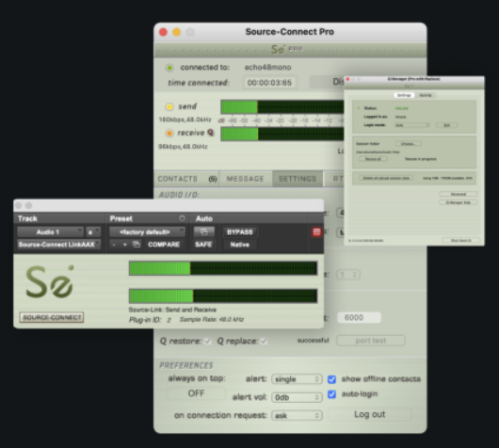Select next preset with plus button
499x448 pixels.
tap(124, 245)
